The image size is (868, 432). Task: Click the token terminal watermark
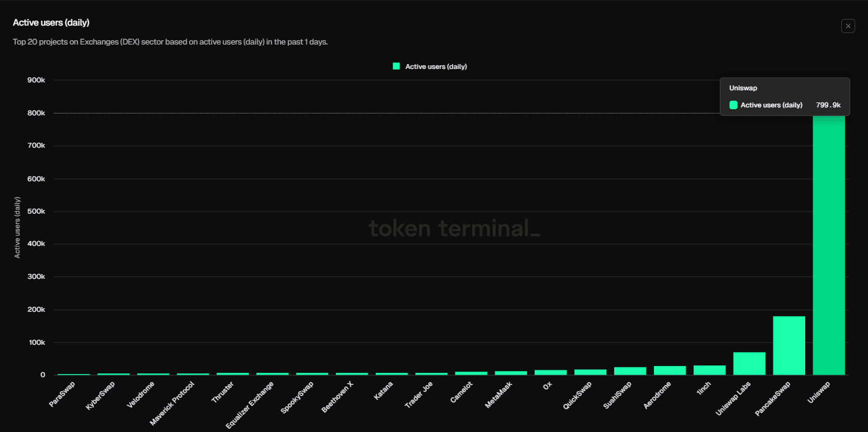pyautogui.click(x=454, y=228)
